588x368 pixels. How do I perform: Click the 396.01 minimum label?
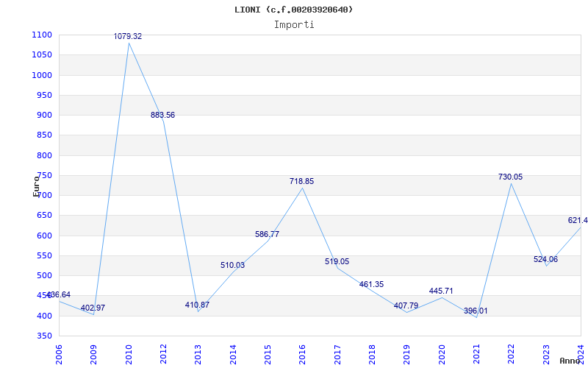(476, 311)
